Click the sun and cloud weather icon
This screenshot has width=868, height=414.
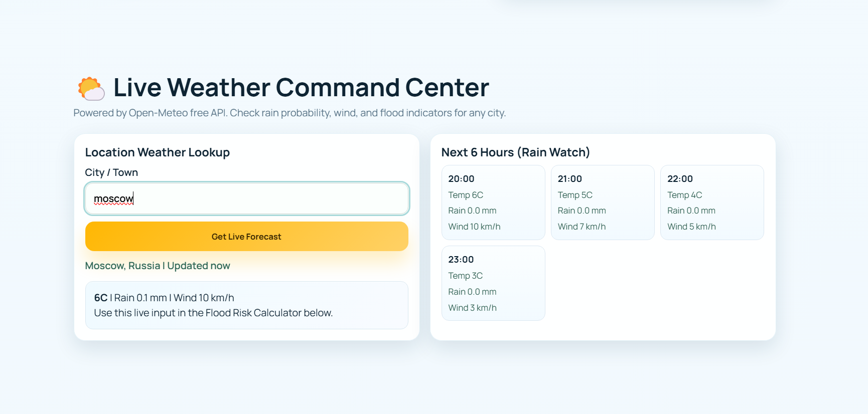pos(91,88)
